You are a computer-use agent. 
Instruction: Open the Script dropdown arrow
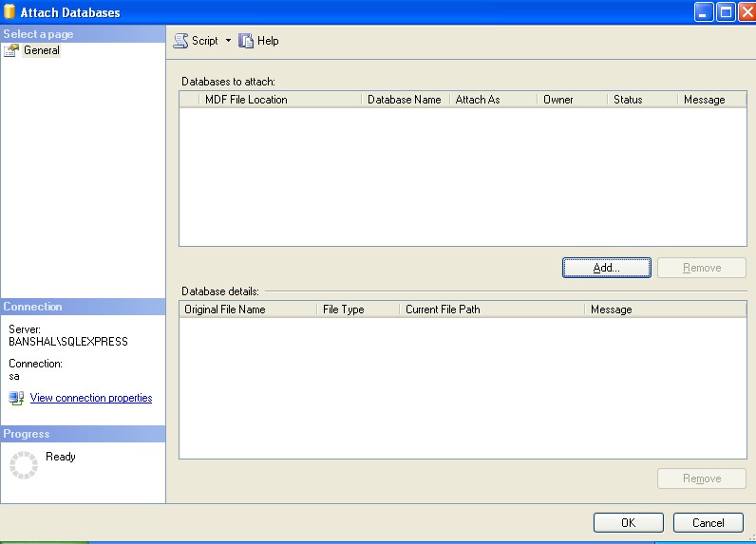[228, 41]
